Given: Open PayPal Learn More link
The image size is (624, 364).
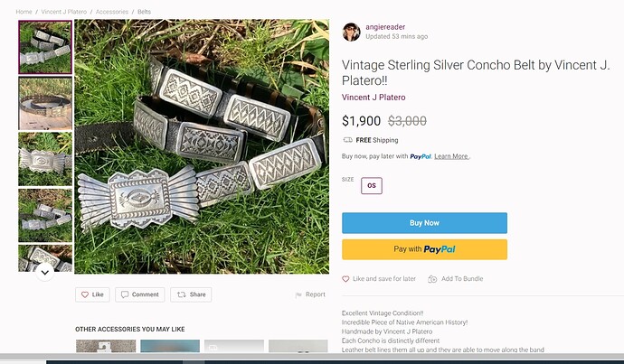Looking at the screenshot, I should [451, 156].
